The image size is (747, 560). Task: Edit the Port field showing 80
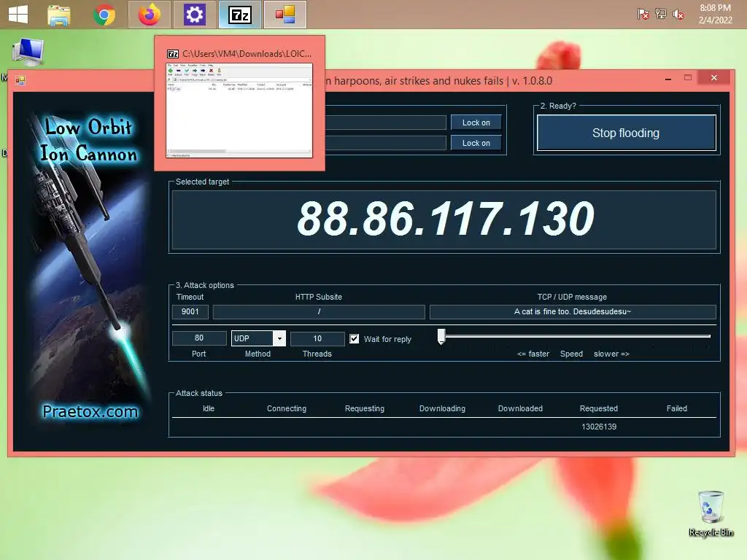199,338
